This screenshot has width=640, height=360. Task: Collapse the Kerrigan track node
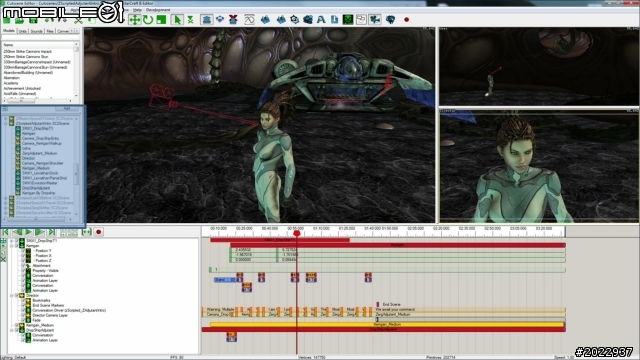12,246
